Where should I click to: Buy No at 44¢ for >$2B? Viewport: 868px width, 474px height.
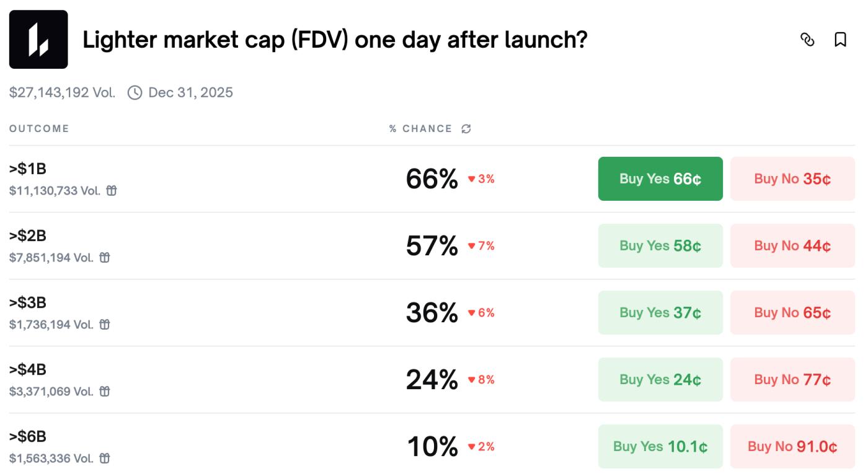[x=792, y=245]
